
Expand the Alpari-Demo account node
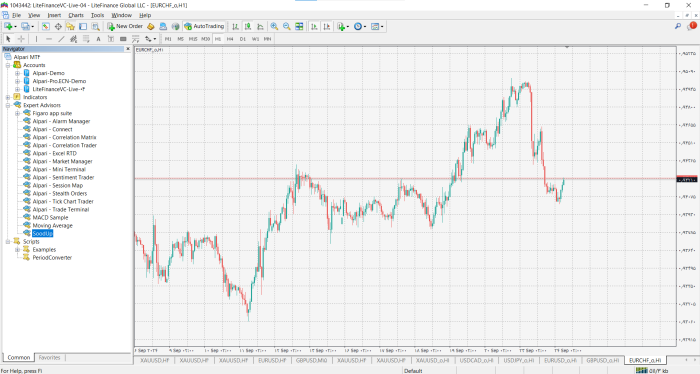17,73
